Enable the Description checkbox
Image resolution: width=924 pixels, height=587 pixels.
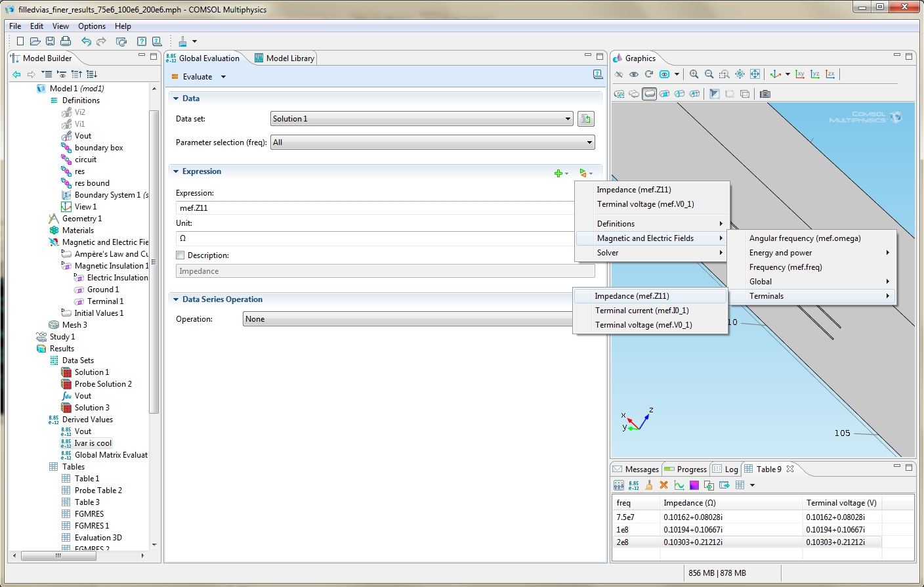[x=180, y=255]
